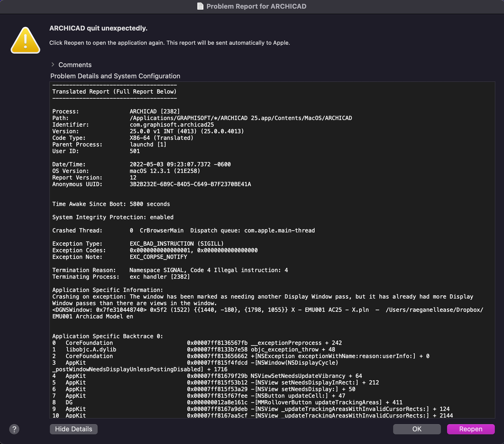Viewport: 504px width, 444px height.
Task: Click 'Application Specific Backtrace 0:' heading
Action: pyautogui.click(x=107, y=337)
